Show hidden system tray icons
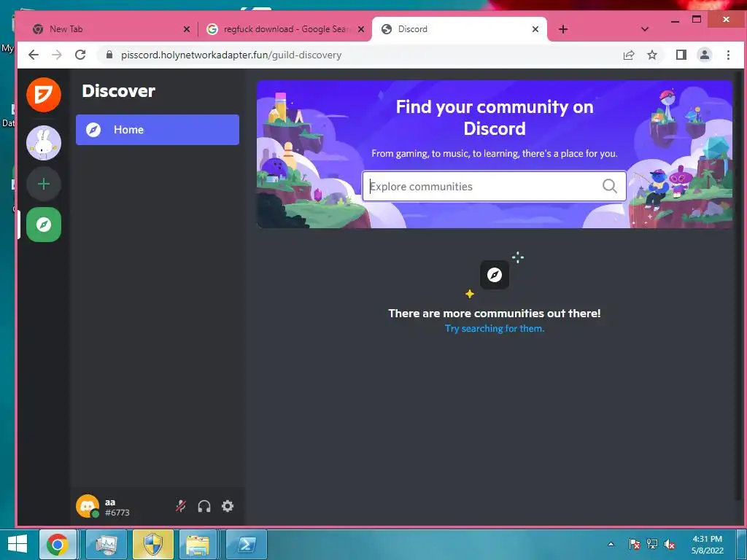747x560 pixels. (611, 544)
